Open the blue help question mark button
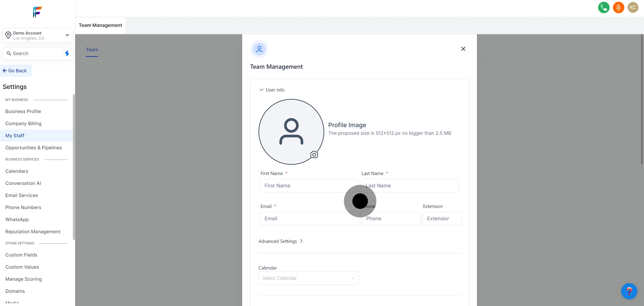This screenshot has height=306, width=644. pos(629,291)
